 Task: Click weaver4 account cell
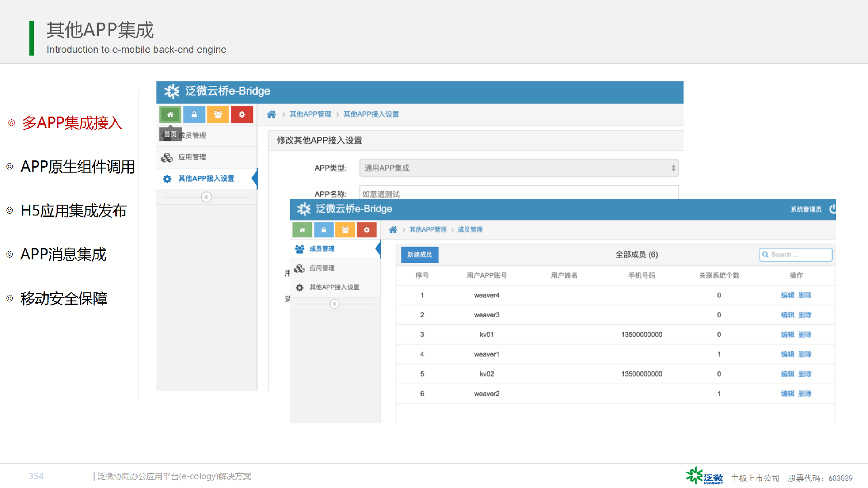(x=486, y=295)
